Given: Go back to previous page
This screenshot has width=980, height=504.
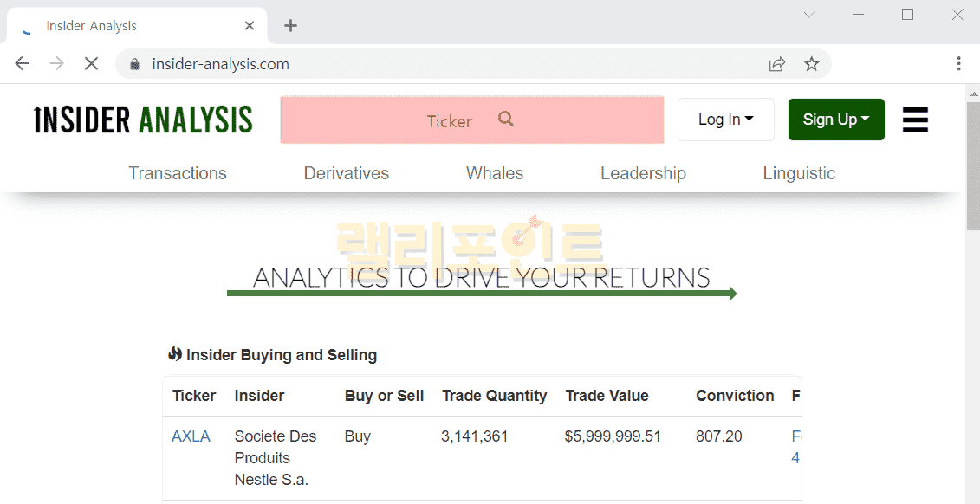Looking at the screenshot, I should pos(23,64).
